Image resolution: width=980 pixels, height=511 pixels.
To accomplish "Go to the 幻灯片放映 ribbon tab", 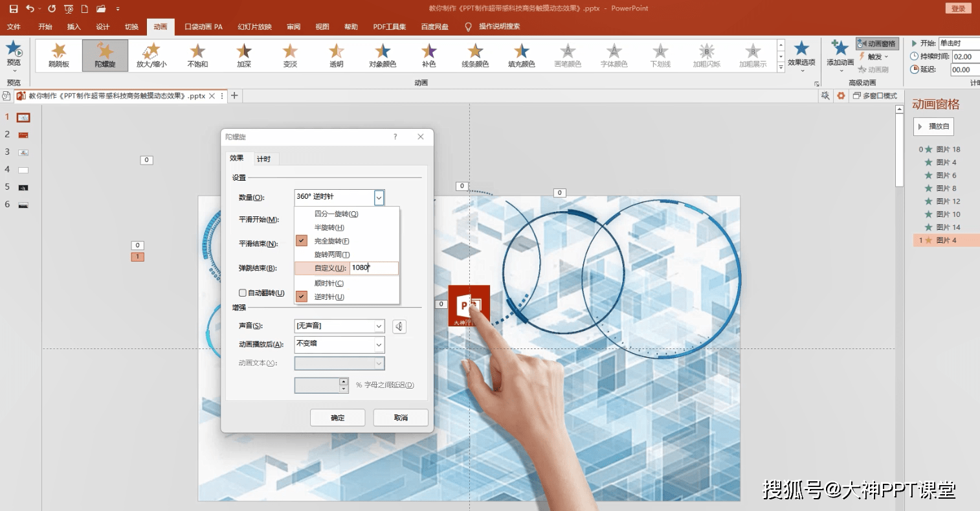I will pos(254,27).
